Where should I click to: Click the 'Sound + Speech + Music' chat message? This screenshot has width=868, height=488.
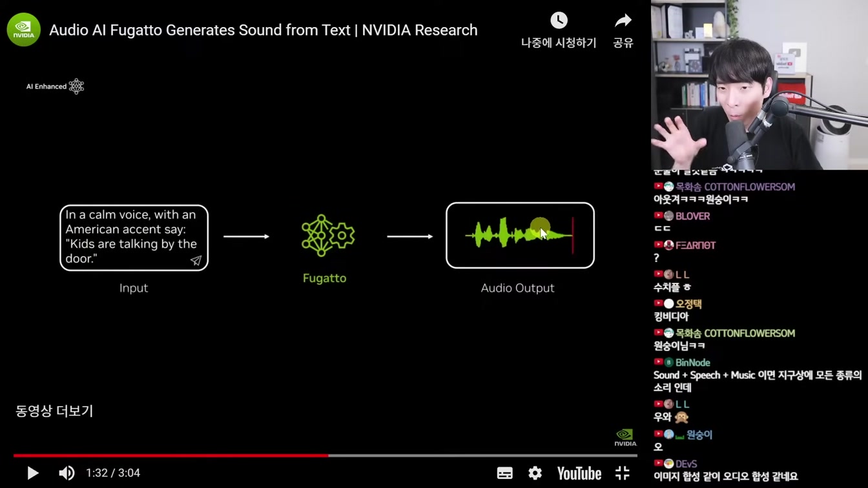pyautogui.click(x=758, y=381)
